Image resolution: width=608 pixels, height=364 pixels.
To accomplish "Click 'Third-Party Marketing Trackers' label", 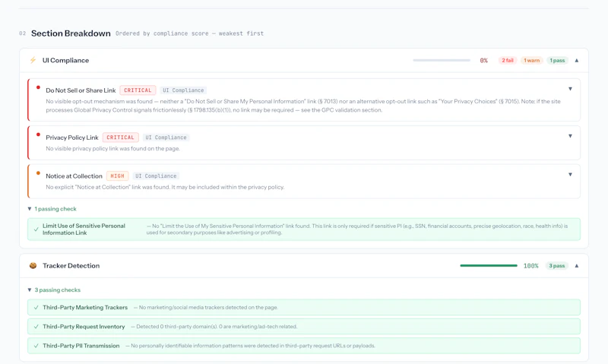I will [x=85, y=308].
